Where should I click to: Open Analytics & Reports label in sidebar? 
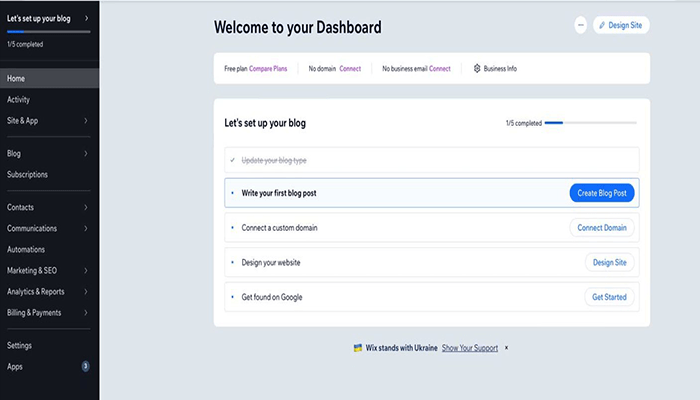pos(36,292)
